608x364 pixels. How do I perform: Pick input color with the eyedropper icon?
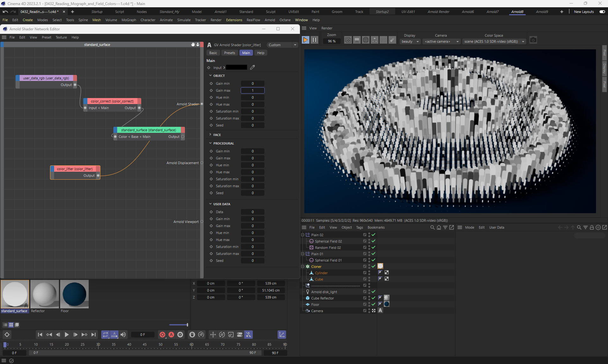252,67
